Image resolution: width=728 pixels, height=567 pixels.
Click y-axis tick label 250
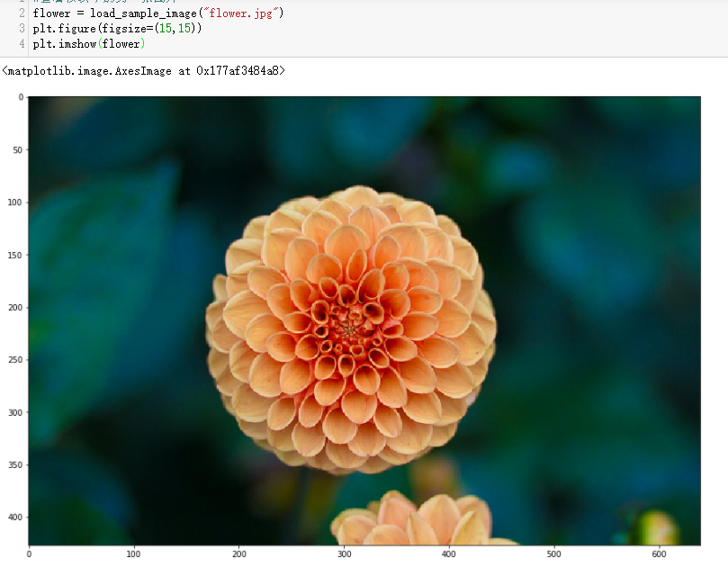pyautogui.click(x=15, y=360)
